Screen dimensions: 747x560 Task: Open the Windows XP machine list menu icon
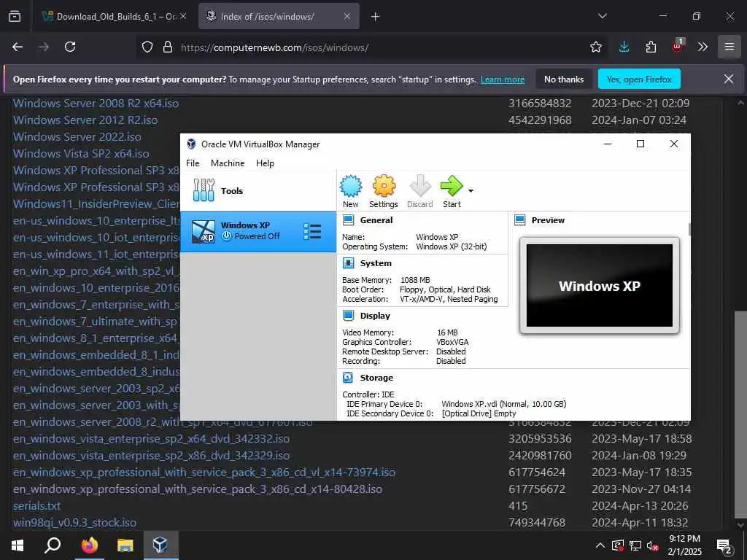(312, 231)
